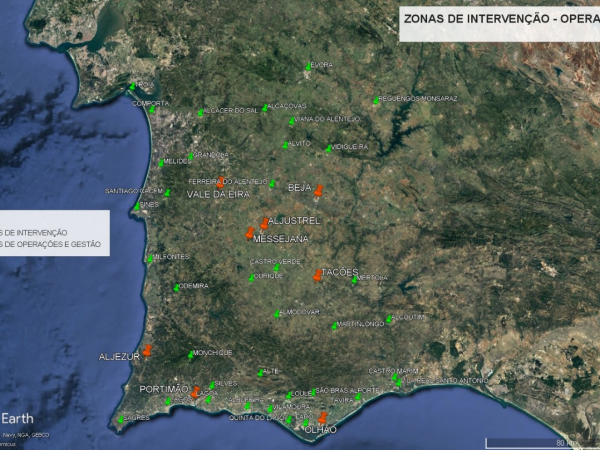Screen dimensions: 600x450
Task: Select the green marker at Odemira
Action: pyautogui.click(x=176, y=288)
